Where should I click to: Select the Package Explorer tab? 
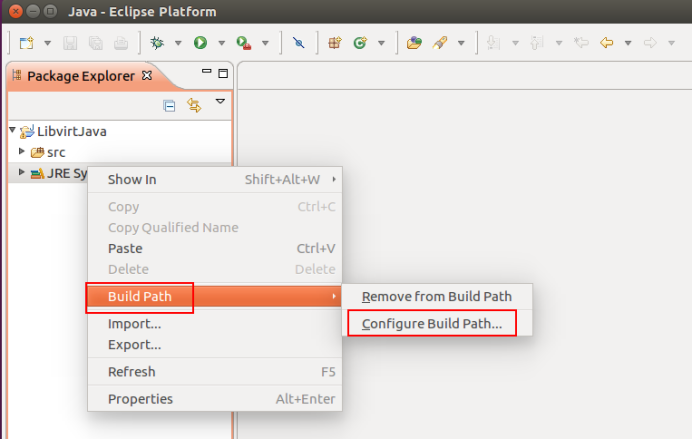pyautogui.click(x=80, y=76)
